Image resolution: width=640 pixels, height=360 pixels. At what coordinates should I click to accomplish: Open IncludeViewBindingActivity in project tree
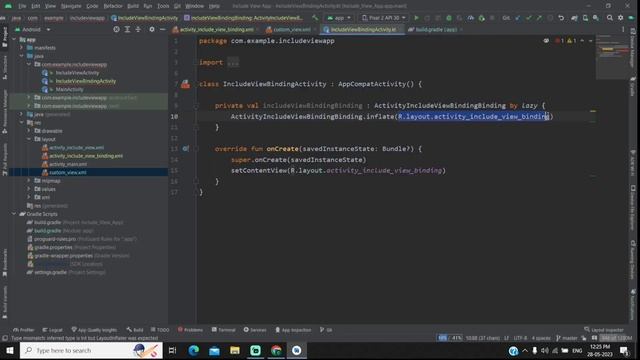(x=86, y=81)
